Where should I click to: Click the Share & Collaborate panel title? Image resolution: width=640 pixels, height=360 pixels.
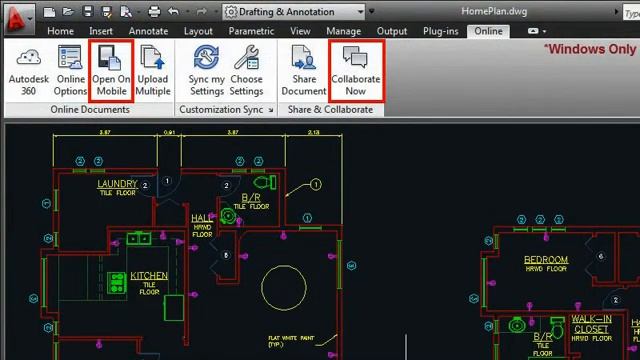click(330, 109)
